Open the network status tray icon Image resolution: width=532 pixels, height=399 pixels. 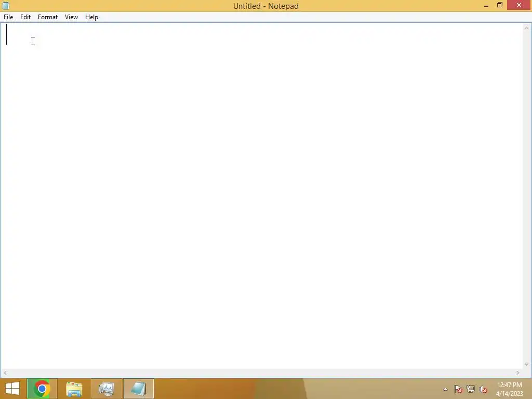(x=471, y=389)
